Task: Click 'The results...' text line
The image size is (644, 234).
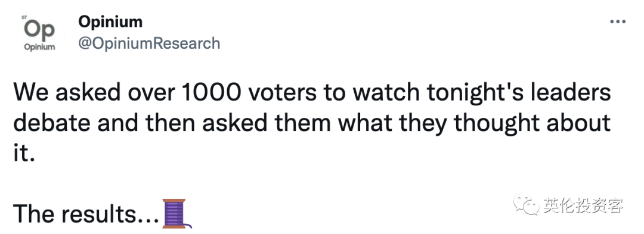Action: click(86, 214)
